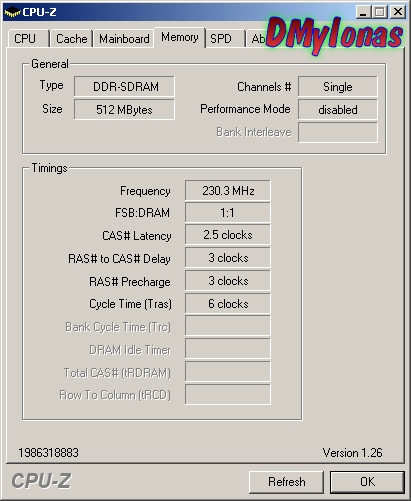Image resolution: width=411 pixels, height=501 pixels.
Task: Switch to the SPD tab
Action: click(x=225, y=39)
